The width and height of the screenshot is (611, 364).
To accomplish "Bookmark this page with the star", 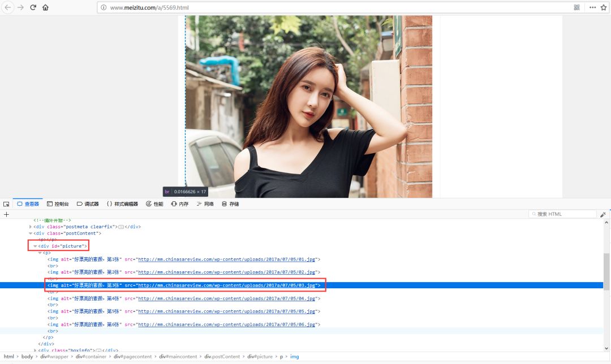I will click(x=604, y=7).
